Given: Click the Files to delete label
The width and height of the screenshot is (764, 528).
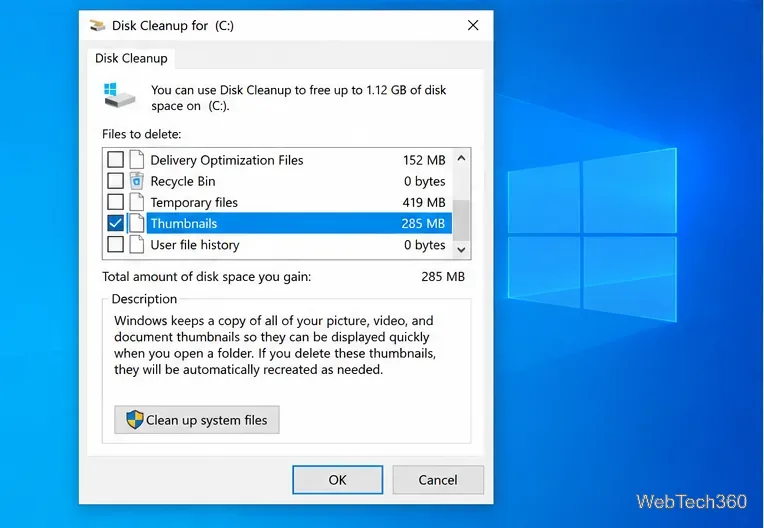Looking at the screenshot, I should click(141, 134).
